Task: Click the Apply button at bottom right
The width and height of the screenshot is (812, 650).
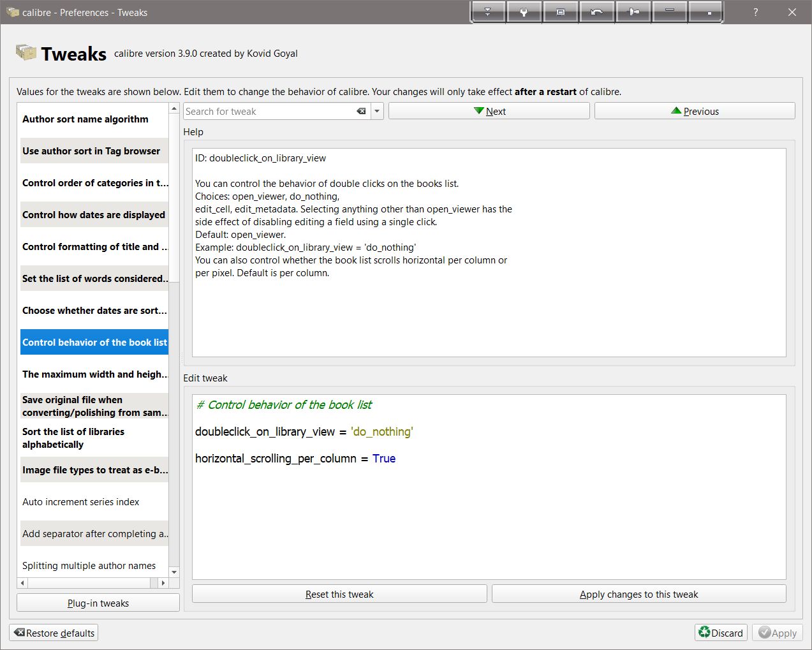Action: coord(778,633)
